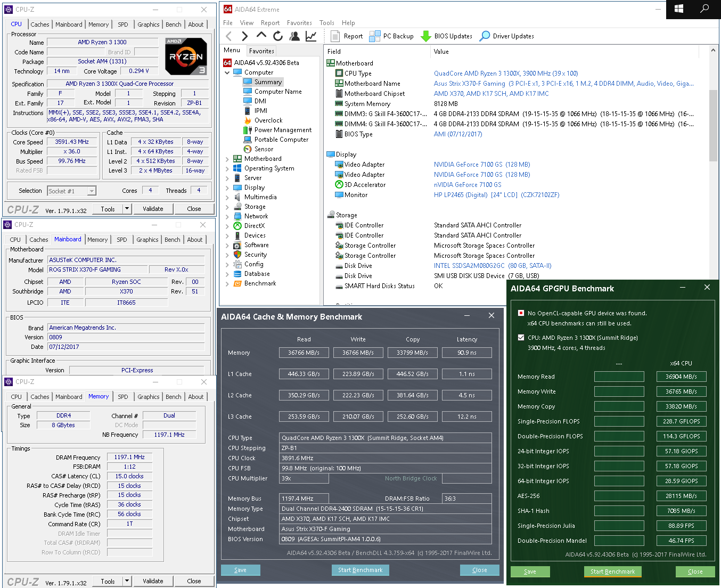This screenshot has width=721, height=588.
Task: Select Computer Name in AIDA64 tree
Action: tap(273, 92)
